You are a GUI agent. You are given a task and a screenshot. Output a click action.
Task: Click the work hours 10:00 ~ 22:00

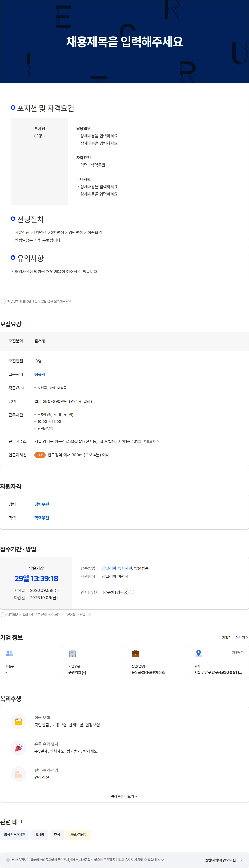coord(49,421)
